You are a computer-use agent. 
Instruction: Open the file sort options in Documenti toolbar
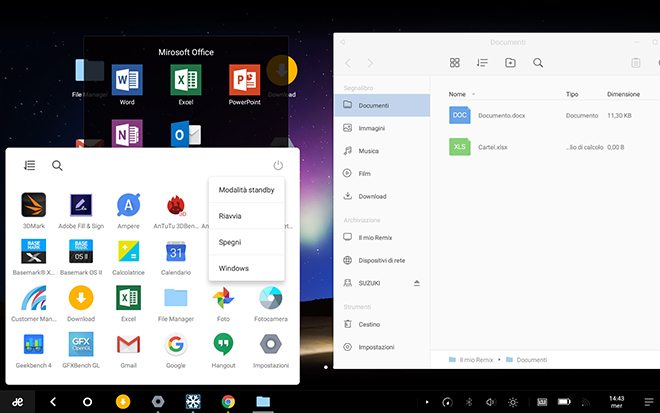[482, 63]
